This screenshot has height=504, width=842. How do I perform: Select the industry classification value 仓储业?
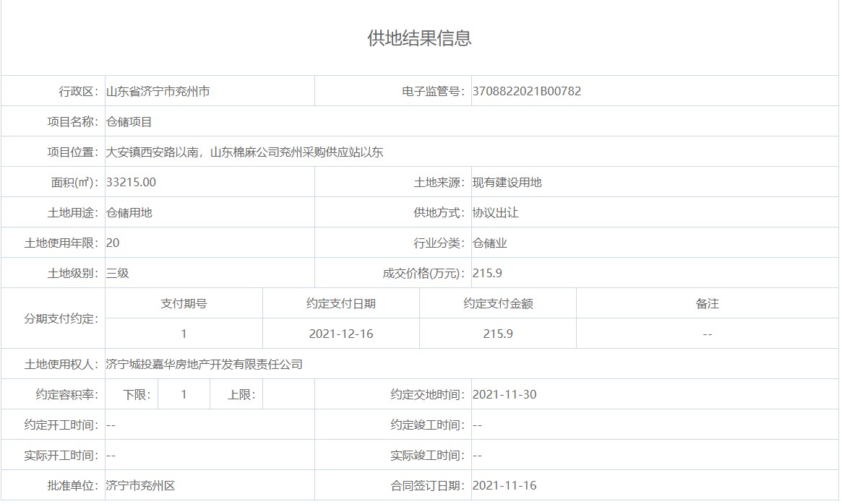pyautogui.click(x=489, y=243)
